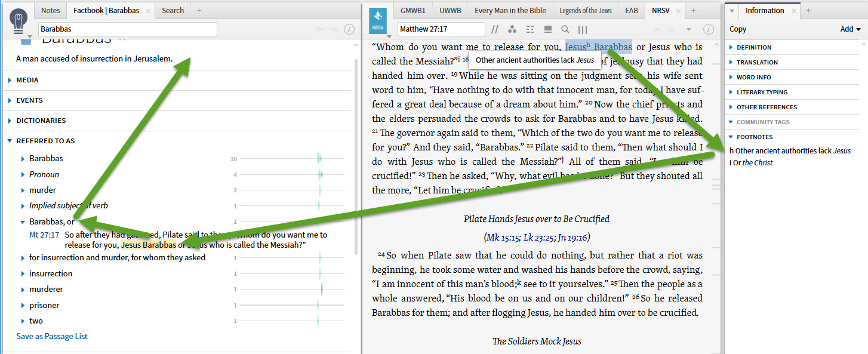Screen dimensions: 868x354
Task: Add new tab next to Search
Action: pos(199,11)
